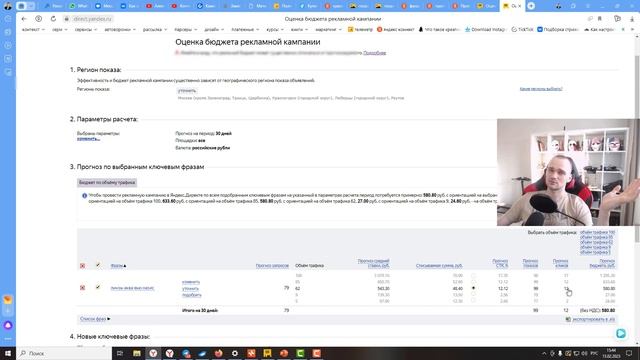Viewport: 640px width, 360px height.
Task: Open Alice assistant icon in left sidebar
Action: pyautogui.click(x=8, y=325)
